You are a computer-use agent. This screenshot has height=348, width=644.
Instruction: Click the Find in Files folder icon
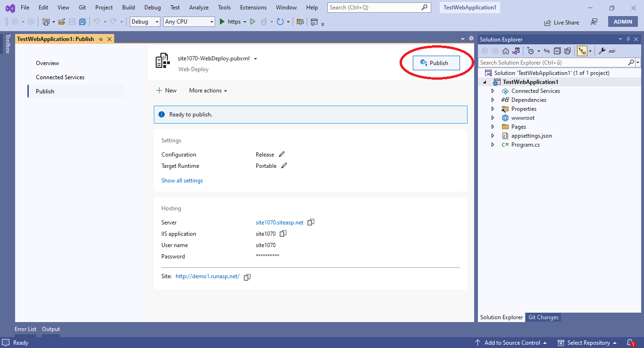coord(300,22)
